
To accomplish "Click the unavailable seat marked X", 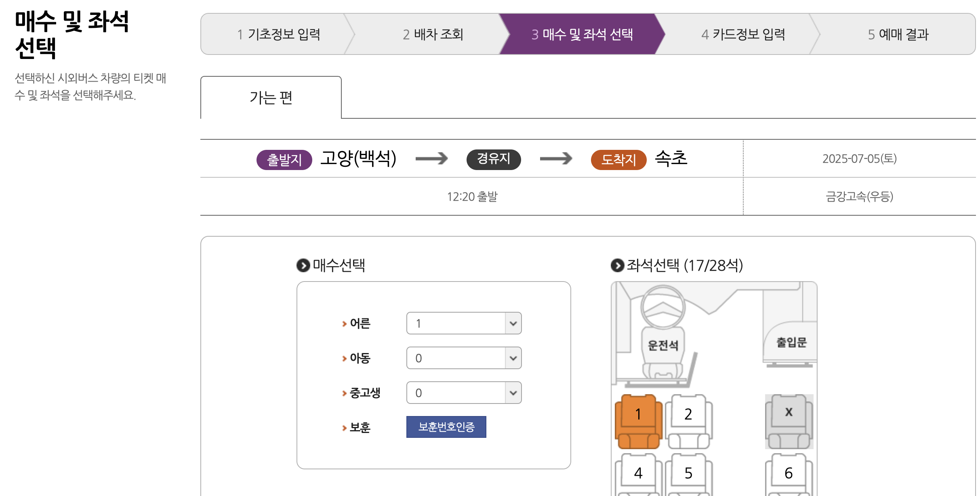I will click(x=788, y=412).
